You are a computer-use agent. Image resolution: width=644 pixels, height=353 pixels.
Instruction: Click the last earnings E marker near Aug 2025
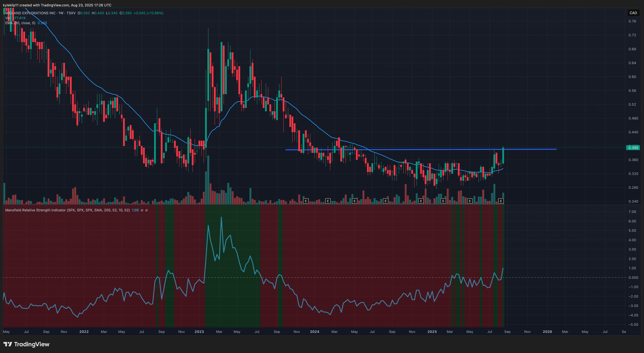point(501,201)
